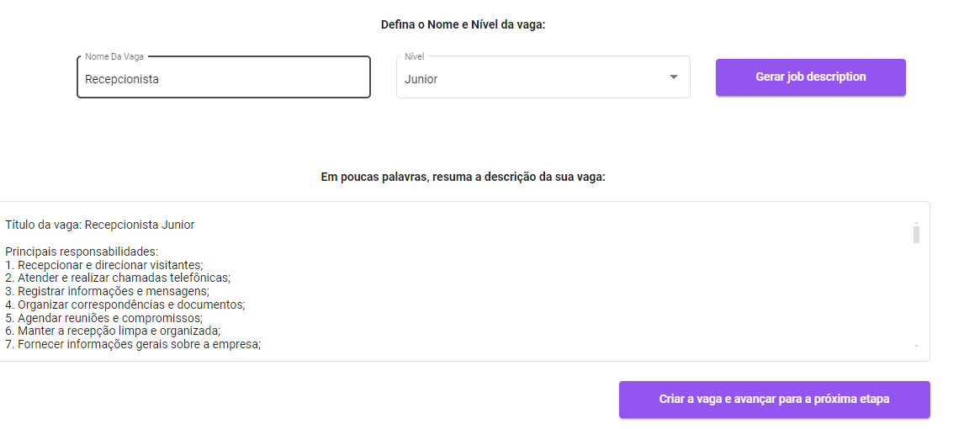Click the Em poucas palavras heading text
Viewport: 980px width, 429px height.
coord(464,177)
